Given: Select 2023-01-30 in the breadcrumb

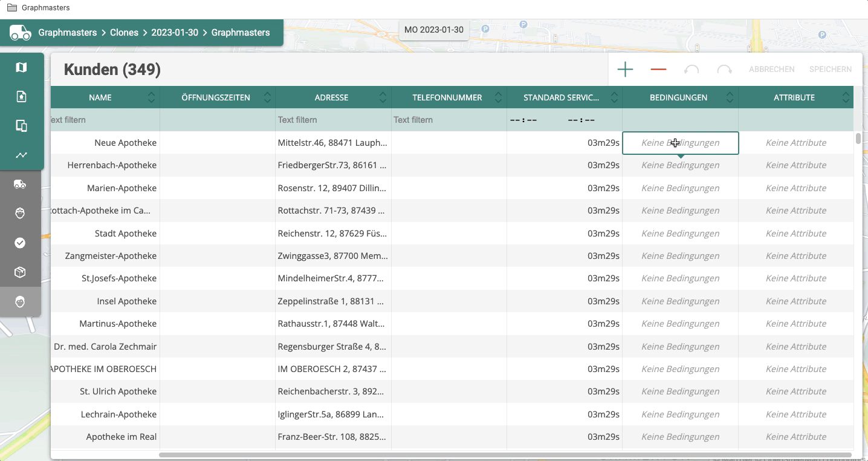Looking at the screenshot, I should 175,33.
